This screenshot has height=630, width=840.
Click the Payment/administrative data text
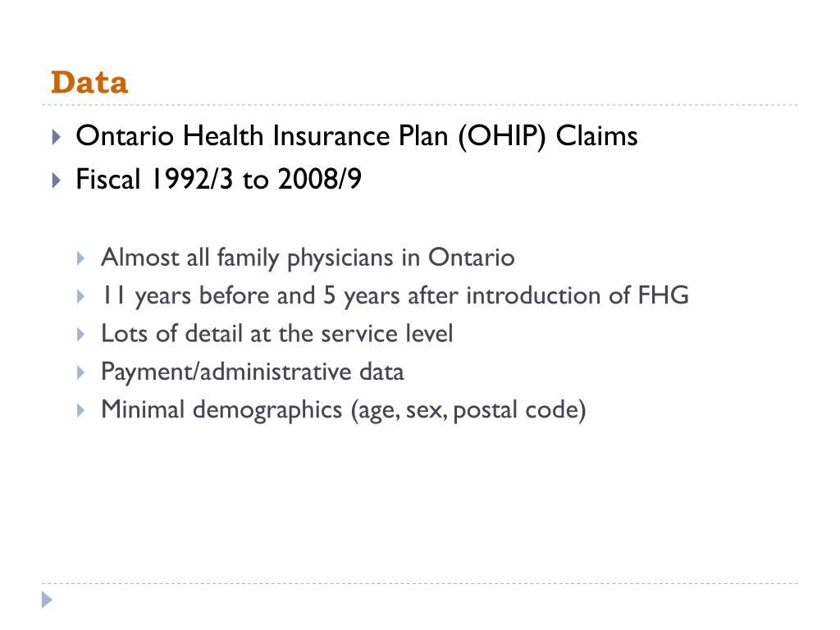tap(253, 372)
